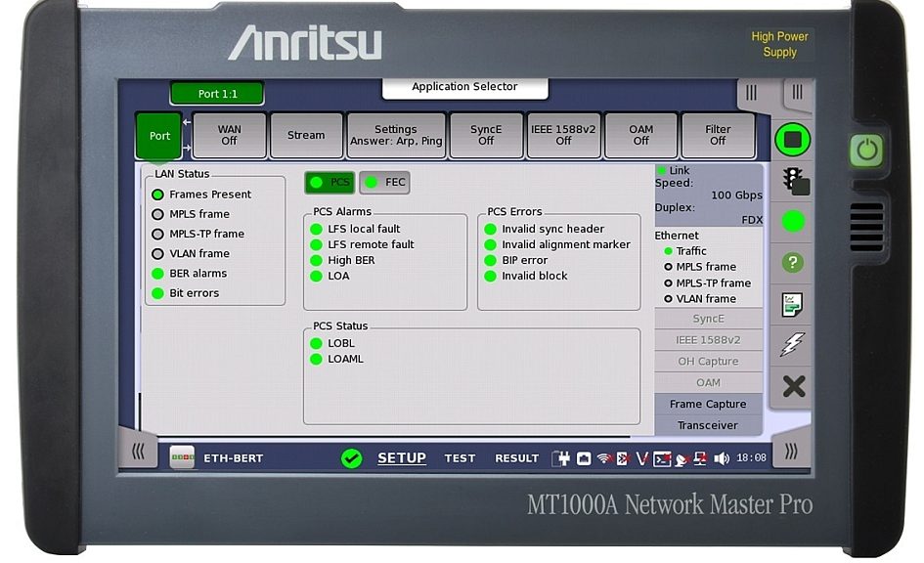Select the VLAN frame radio button in LAN Status
924x563 pixels.
click(x=155, y=253)
